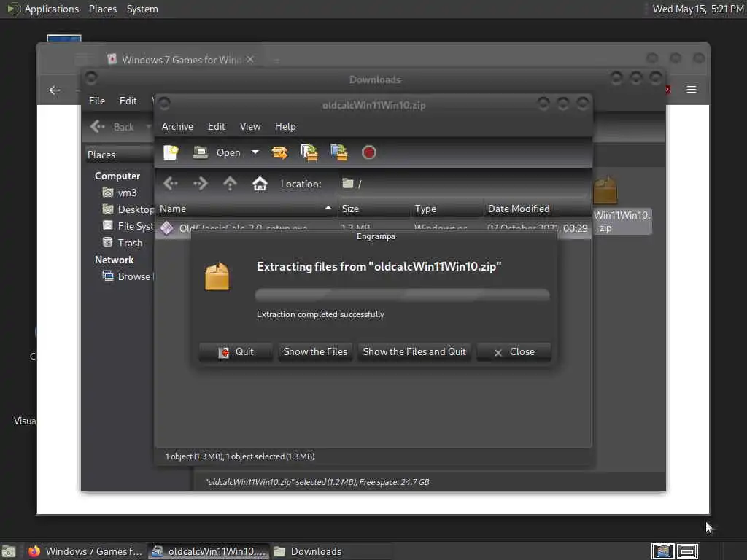Image resolution: width=747 pixels, height=560 pixels.
Task: Switch to Windows 7 Games browser tab
Action: [x=181, y=60]
